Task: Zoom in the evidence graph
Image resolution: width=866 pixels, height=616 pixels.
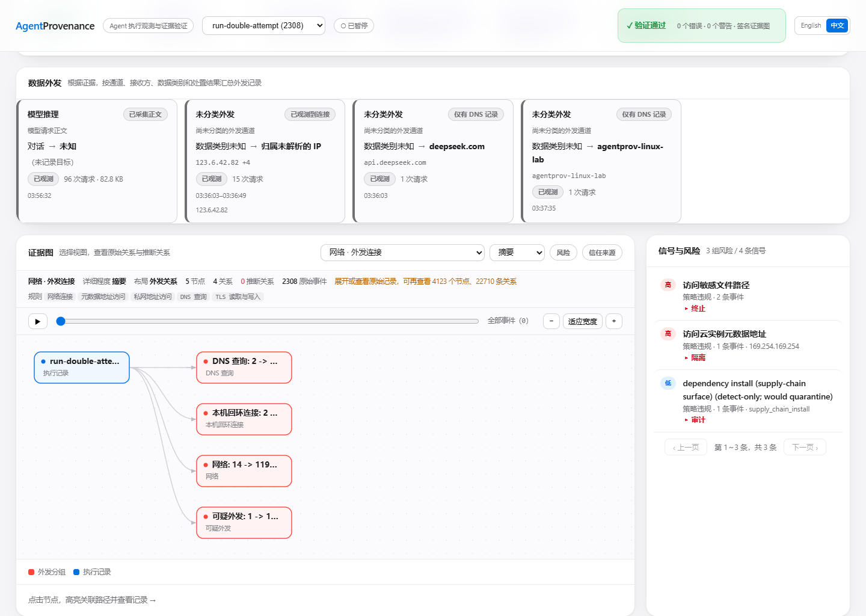Action: coord(614,321)
